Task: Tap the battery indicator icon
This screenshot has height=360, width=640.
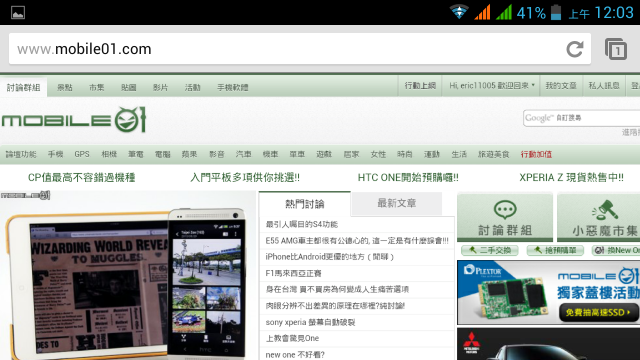Action: [x=556, y=12]
